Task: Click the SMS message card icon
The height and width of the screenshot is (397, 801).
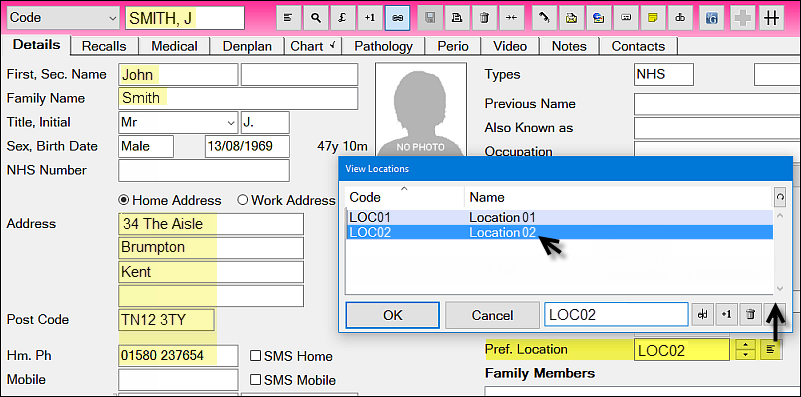Action: point(626,18)
